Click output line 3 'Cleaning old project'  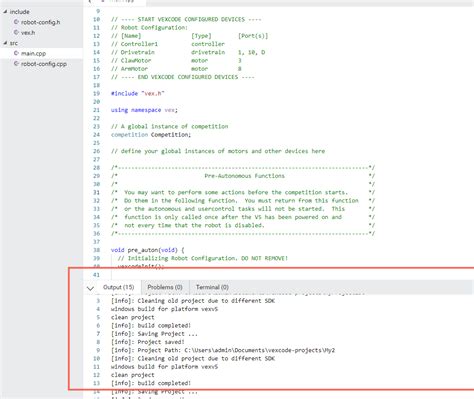(193, 301)
